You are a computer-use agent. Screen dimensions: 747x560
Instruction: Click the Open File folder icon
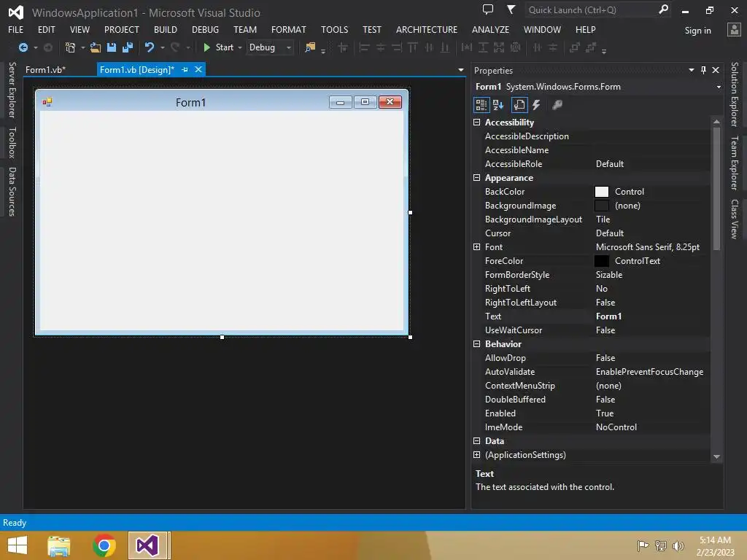[96, 47]
